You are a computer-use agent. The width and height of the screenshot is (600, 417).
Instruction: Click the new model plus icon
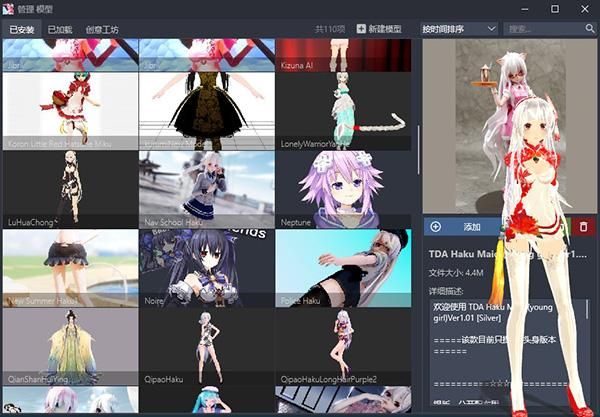pos(361,29)
